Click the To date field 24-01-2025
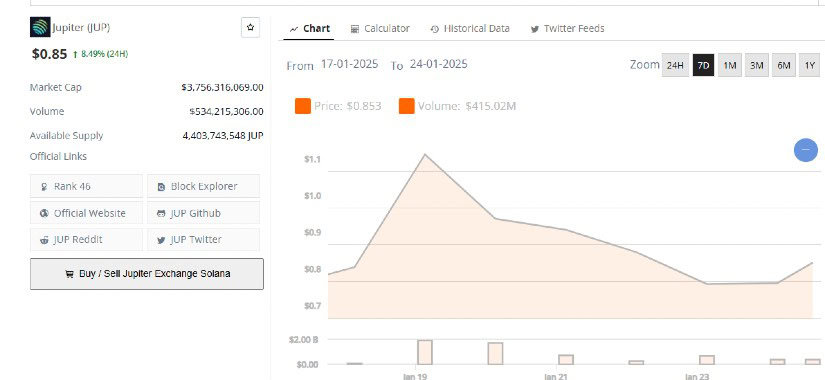 pyautogui.click(x=438, y=64)
